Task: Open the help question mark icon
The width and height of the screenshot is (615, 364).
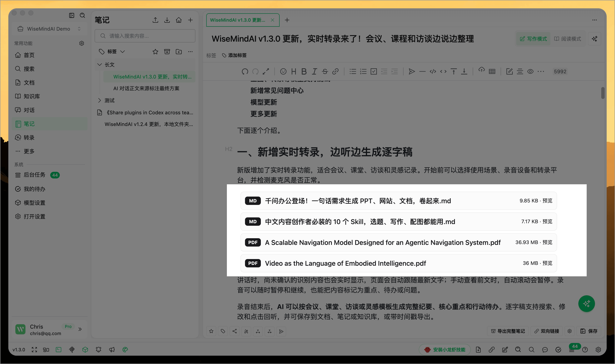Action: (x=585, y=350)
